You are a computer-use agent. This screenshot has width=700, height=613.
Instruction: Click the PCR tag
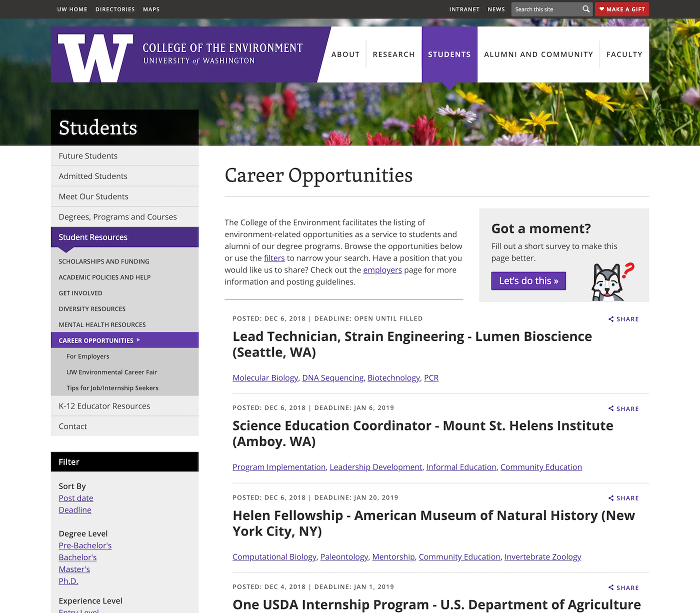tap(431, 378)
